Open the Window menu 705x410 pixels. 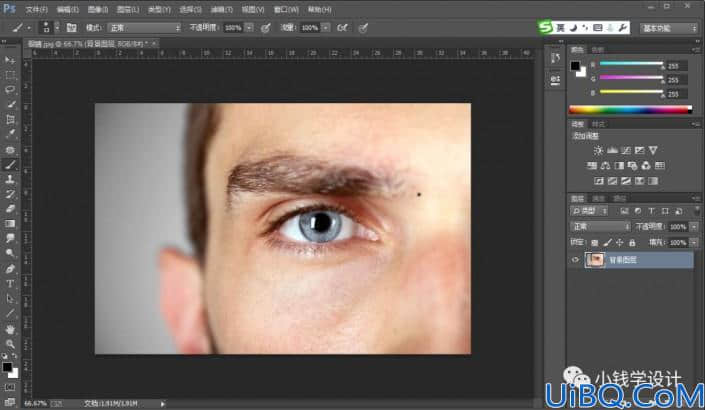click(286, 9)
